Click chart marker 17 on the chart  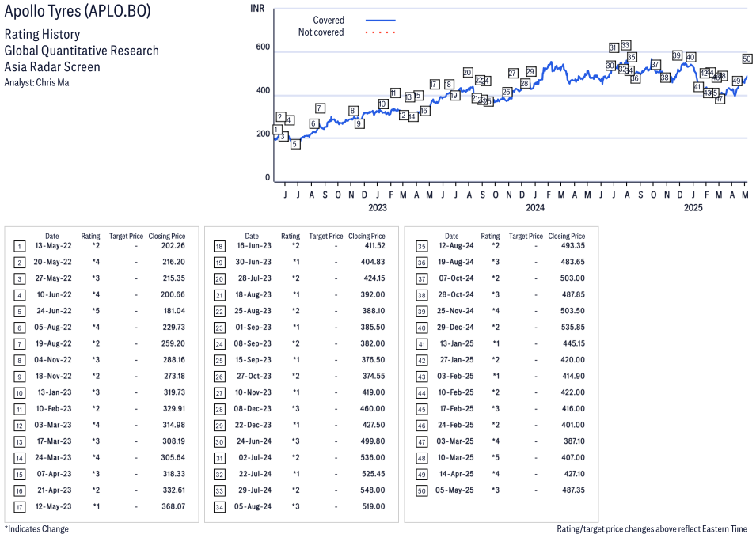pos(434,85)
